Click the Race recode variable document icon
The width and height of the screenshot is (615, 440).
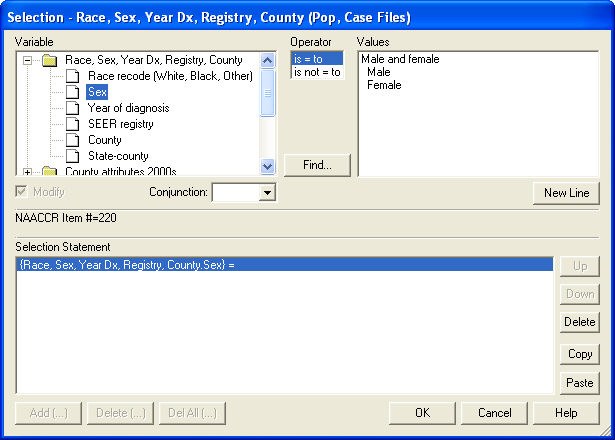coord(72,76)
